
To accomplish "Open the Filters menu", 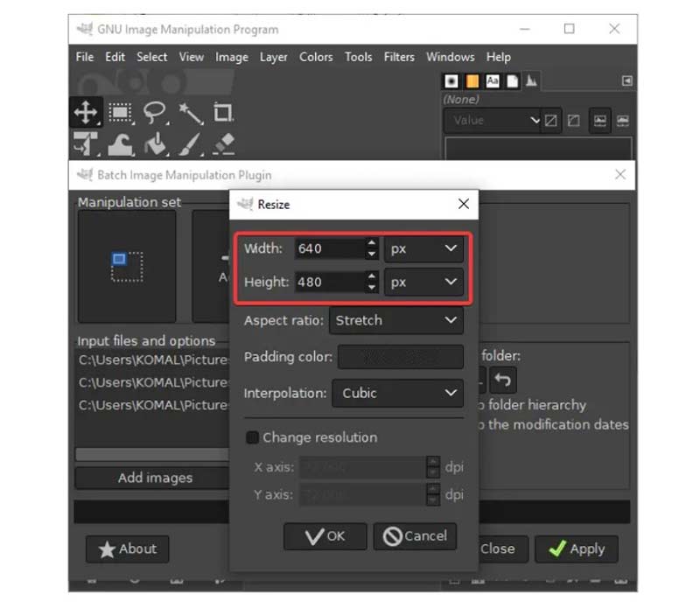I will click(x=399, y=57).
